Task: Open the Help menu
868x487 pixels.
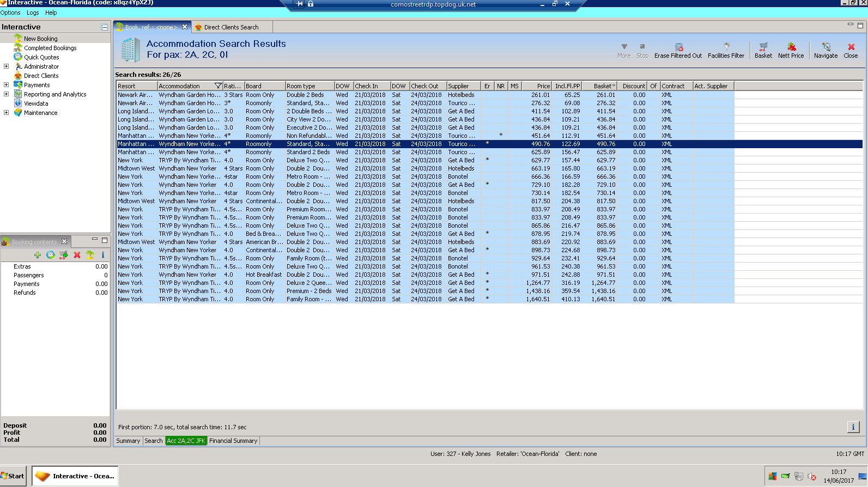Action: point(51,13)
